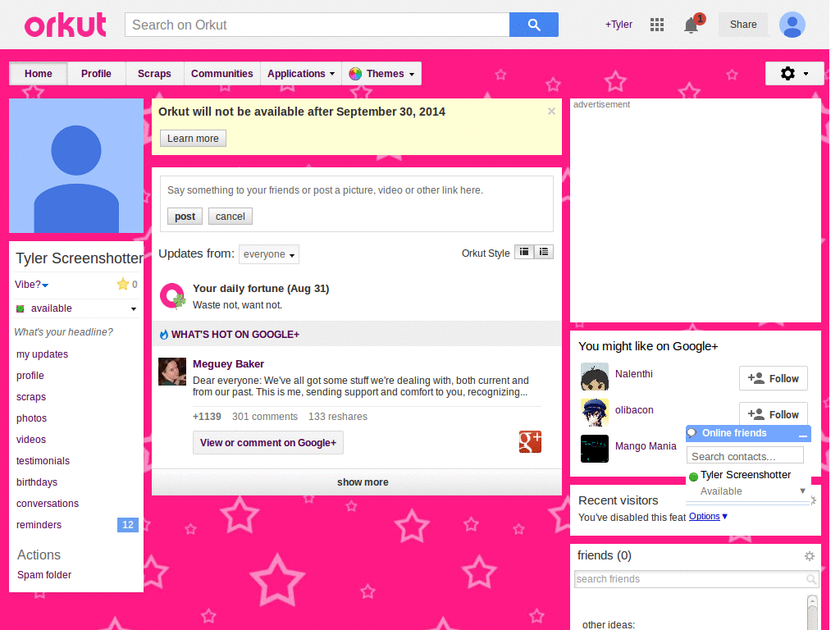Click the What's your headline field

[x=64, y=332]
